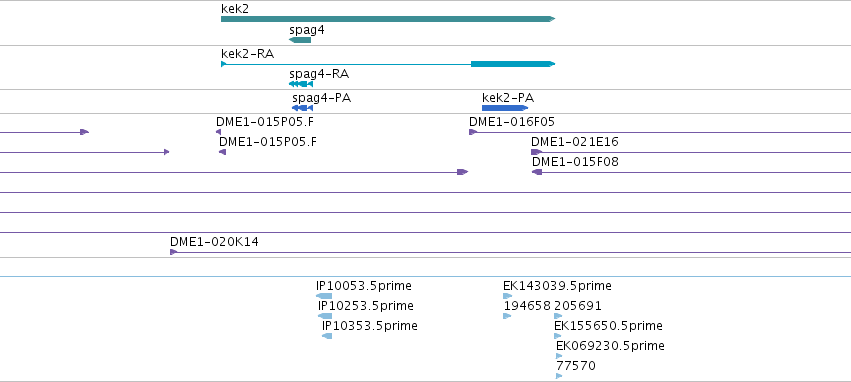Click the spag4-RA transcript glyph
This screenshot has width=851, height=382.
[x=301, y=84]
